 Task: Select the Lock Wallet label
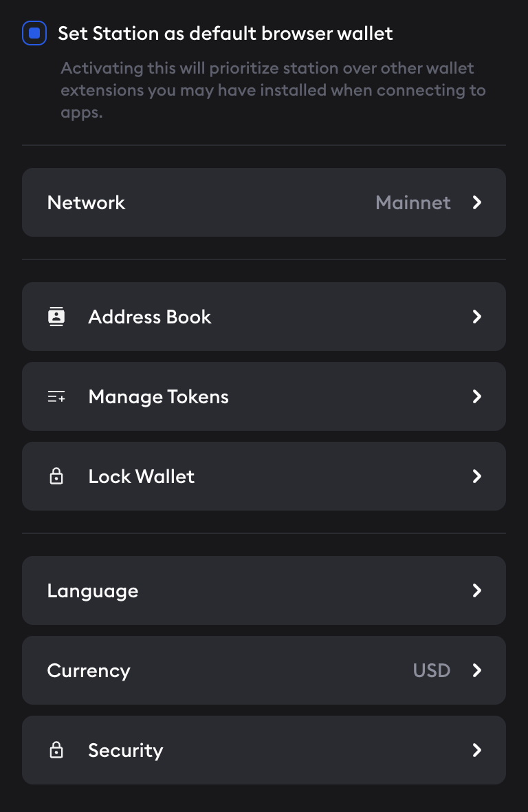tap(141, 476)
